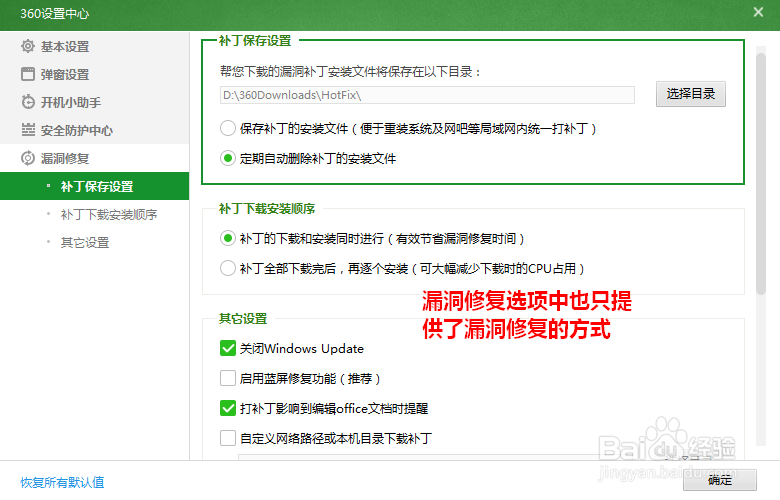Click the D:\360Downloads\HotFix\ path field
780x500 pixels.
pos(427,95)
